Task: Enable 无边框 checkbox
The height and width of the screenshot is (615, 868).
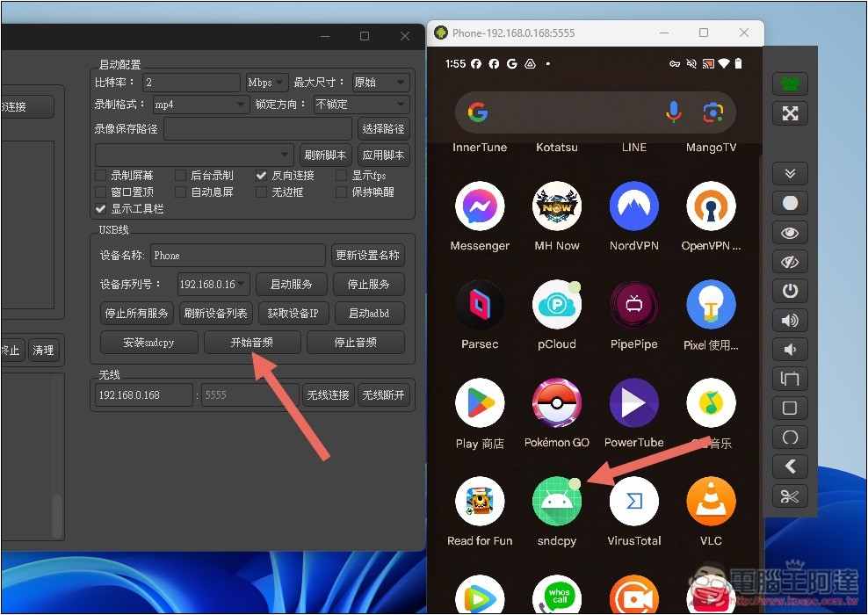Action: pyautogui.click(x=261, y=192)
